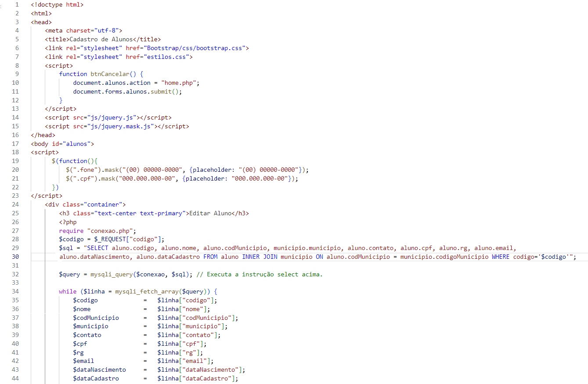The image size is (588, 384).
Task: Click the btnCancelar function name
Action: point(110,74)
